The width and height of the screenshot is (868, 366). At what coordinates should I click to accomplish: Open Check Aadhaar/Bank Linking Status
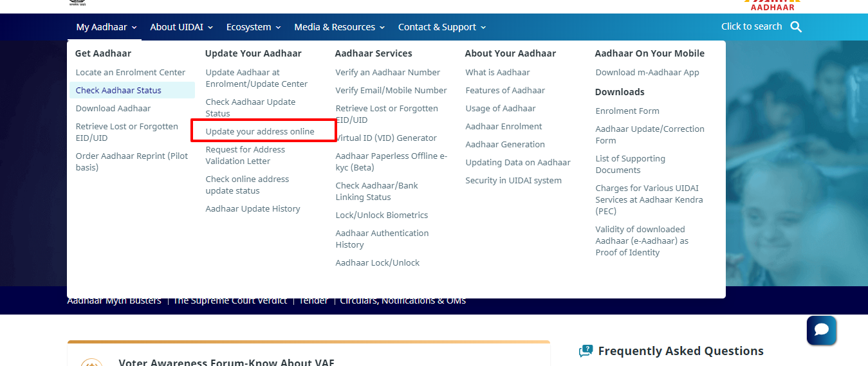click(377, 192)
